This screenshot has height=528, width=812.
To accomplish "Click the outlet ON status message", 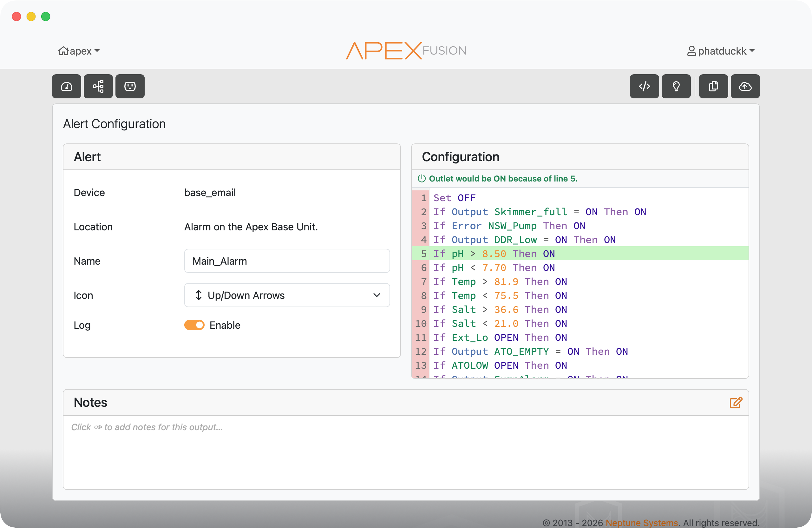I will coord(503,179).
